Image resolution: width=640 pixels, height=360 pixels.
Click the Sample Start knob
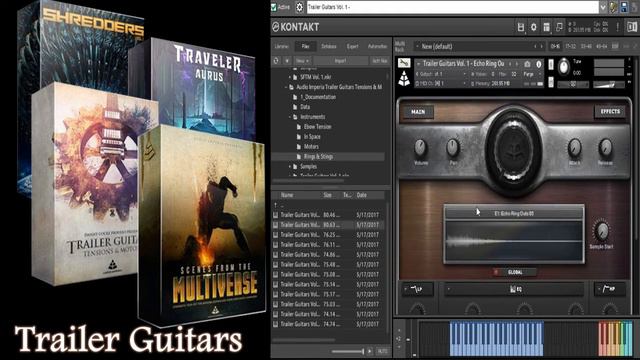602,231
